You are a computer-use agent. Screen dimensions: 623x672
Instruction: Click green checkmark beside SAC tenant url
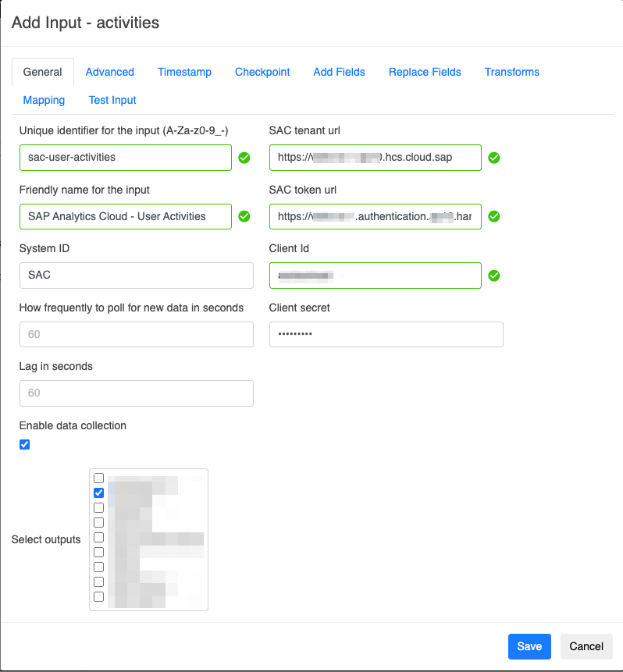494,158
